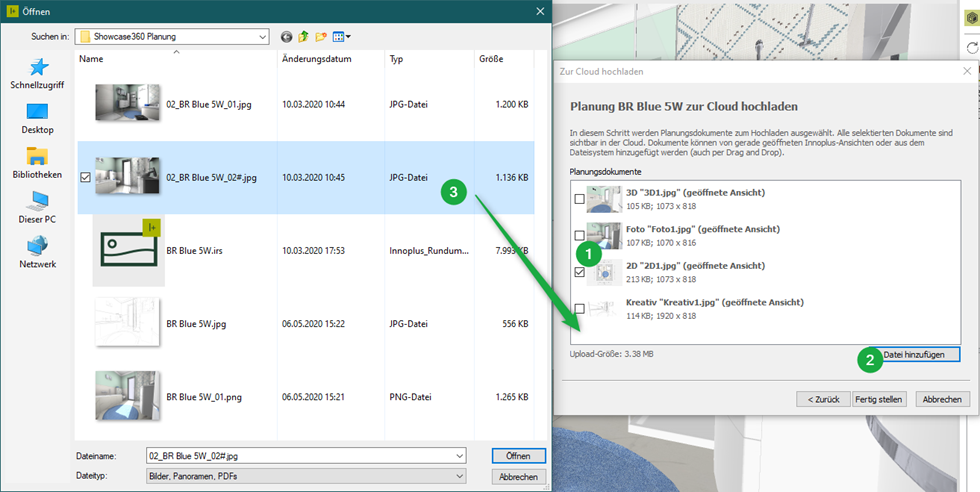Select 02_BR Blue 5W_01.jpg thumbnail
This screenshot has width=980, height=492.
pyautogui.click(x=128, y=103)
